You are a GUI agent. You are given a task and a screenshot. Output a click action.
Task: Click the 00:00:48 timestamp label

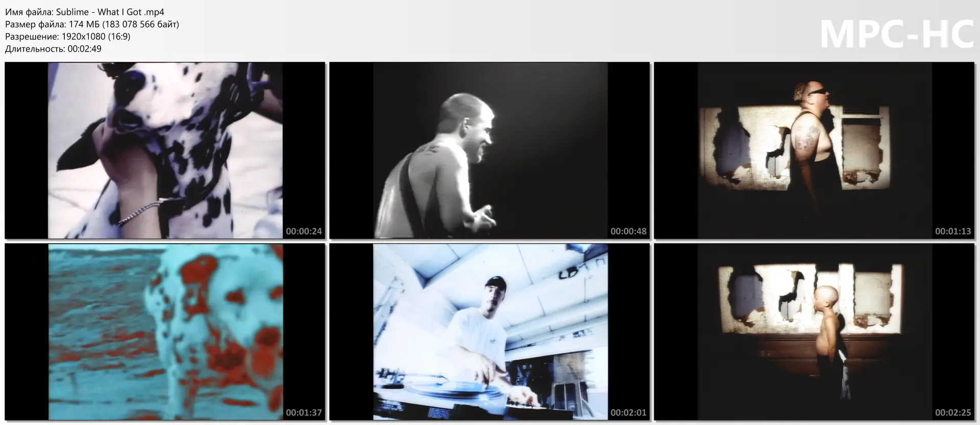pos(628,231)
